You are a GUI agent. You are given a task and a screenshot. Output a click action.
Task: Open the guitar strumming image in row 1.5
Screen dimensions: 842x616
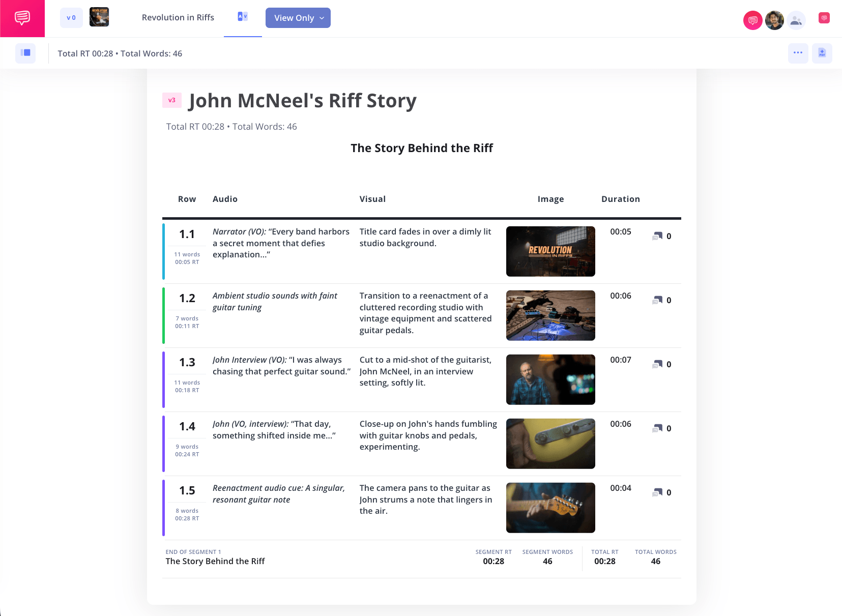coord(550,508)
